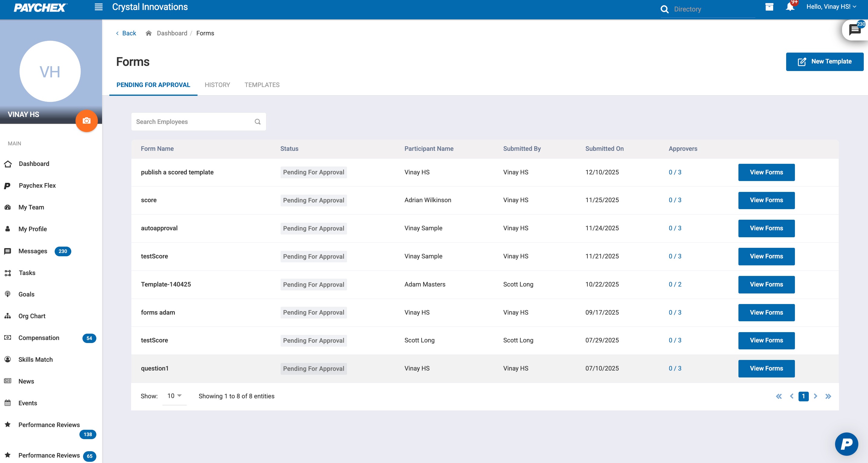Viewport: 868px width, 463px height.
Task: Click the hamburger menu icon in header
Action: (98, 7)
